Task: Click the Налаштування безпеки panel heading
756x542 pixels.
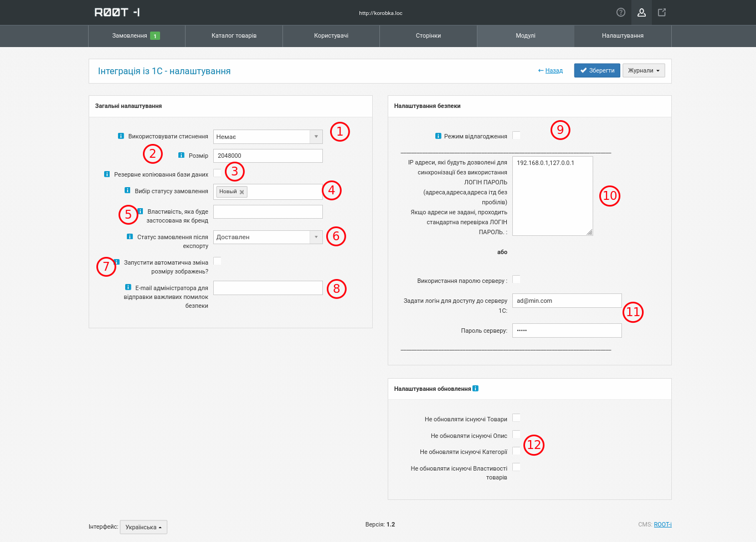Action: (x=427, y=106)
